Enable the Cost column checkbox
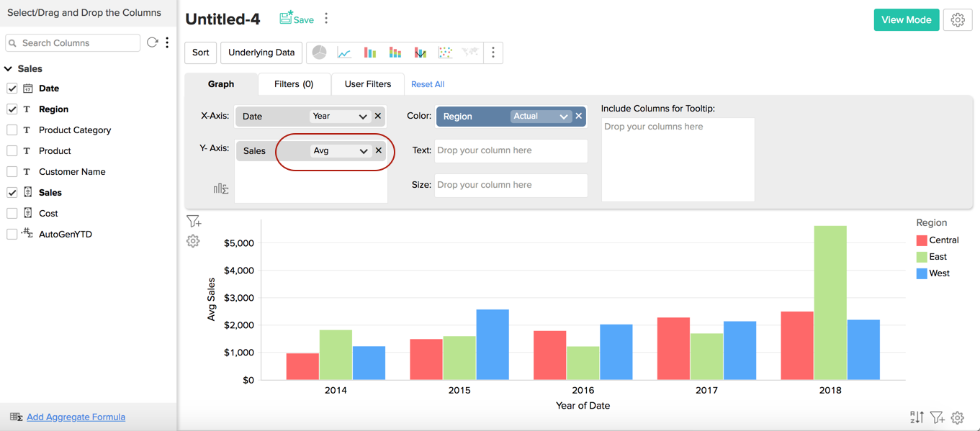 coord(12,214)
